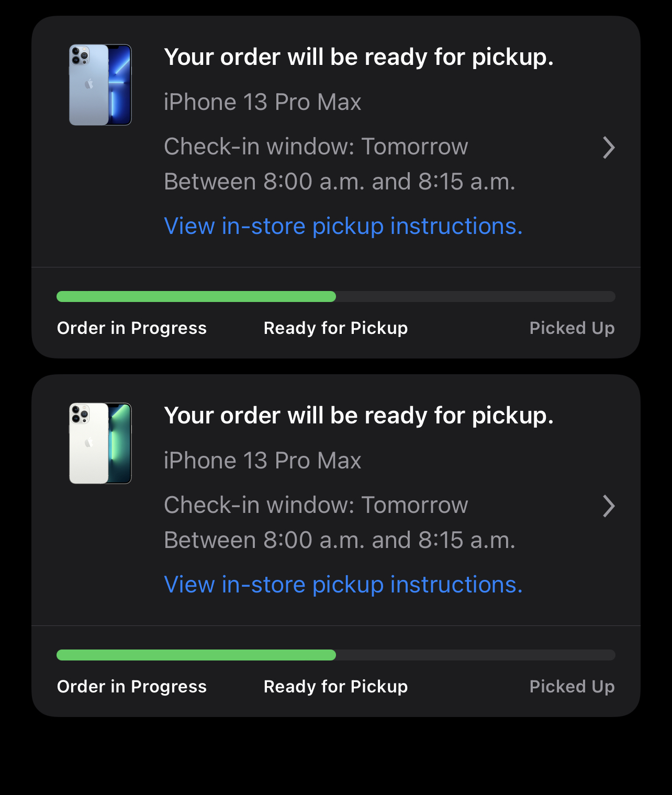
Task: Tap 'iPhone 13 Pro Max' name on Silver order
Action: pos(262,461)
